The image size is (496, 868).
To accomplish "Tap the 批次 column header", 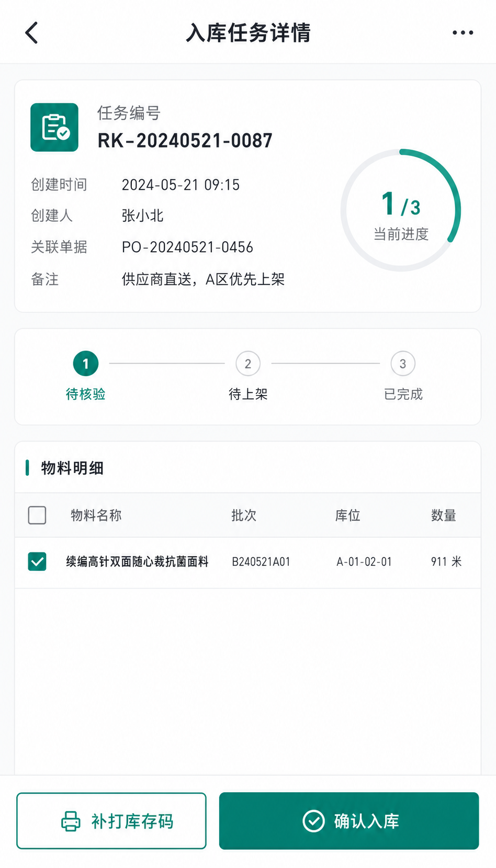I will click(244, 515).
